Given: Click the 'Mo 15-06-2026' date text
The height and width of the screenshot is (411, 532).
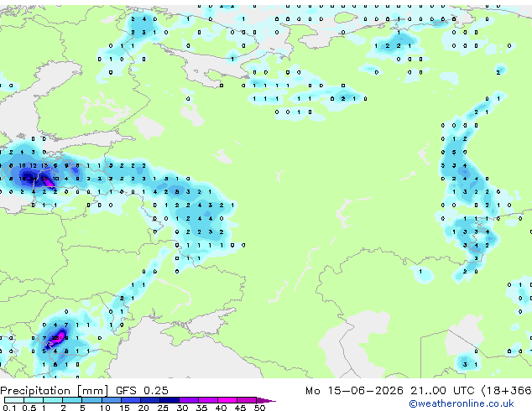Looking at the screenshot, I should [x=354, y=391].
